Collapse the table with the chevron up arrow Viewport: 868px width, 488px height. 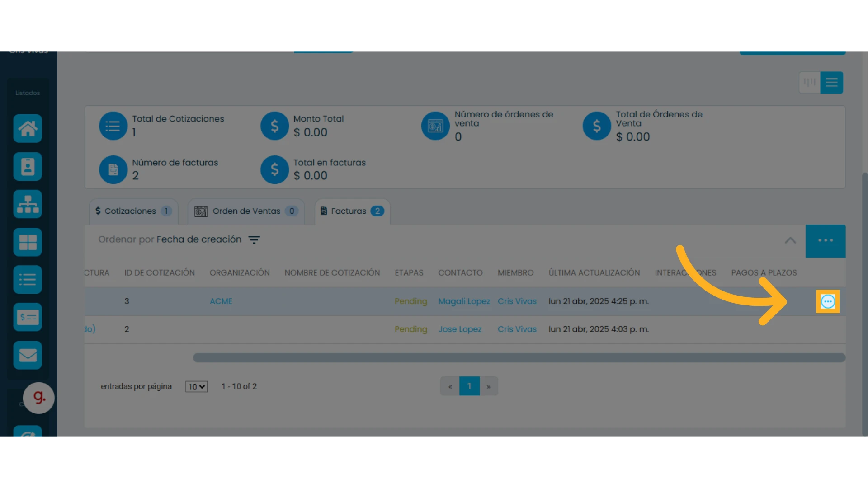pyautogui.click(x=790, y=240)
